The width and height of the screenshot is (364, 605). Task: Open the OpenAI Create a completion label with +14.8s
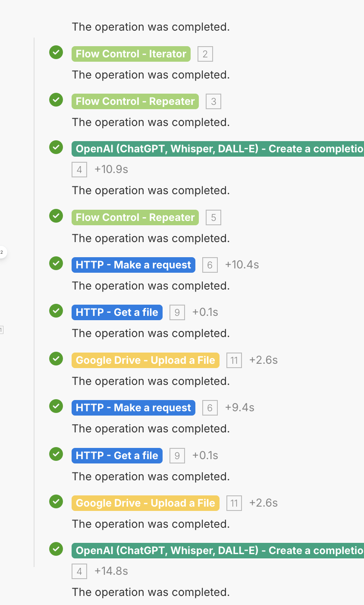(218, 551)
